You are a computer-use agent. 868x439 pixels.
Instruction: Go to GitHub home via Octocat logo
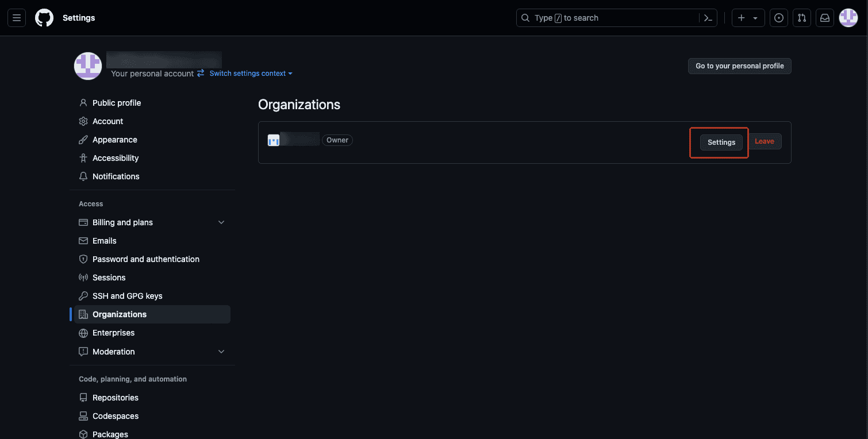click(44, 18)
